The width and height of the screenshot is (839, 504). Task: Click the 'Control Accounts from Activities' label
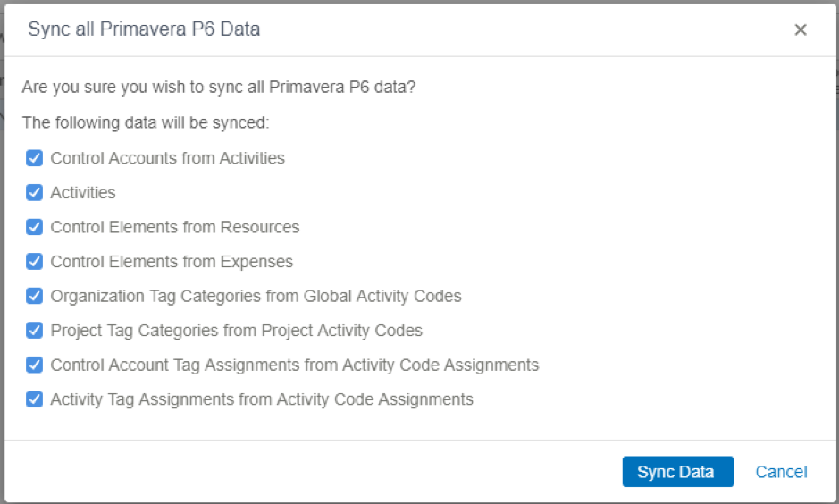pos(167,158)
